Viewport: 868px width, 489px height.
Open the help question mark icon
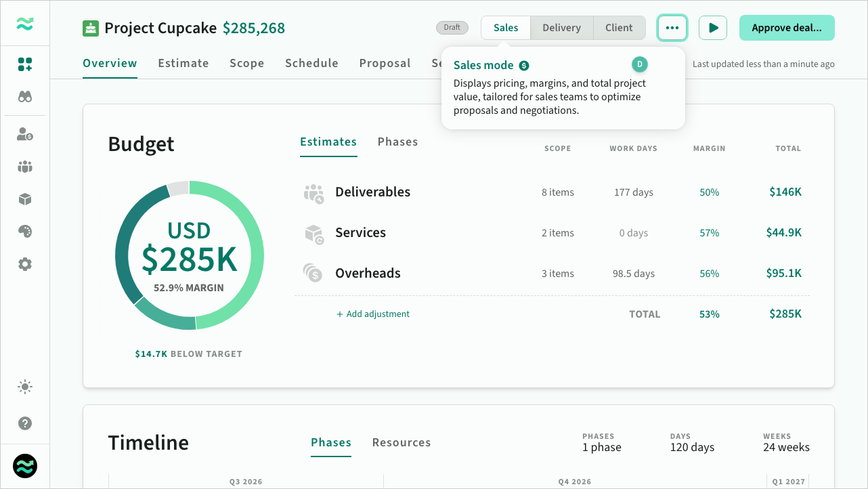click(25, 423)
